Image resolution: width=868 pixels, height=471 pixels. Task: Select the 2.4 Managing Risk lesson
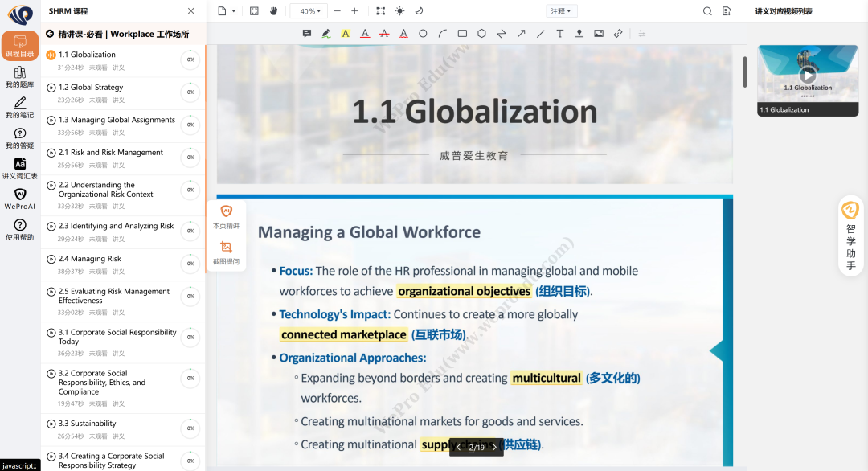click(x=90, y=259)
